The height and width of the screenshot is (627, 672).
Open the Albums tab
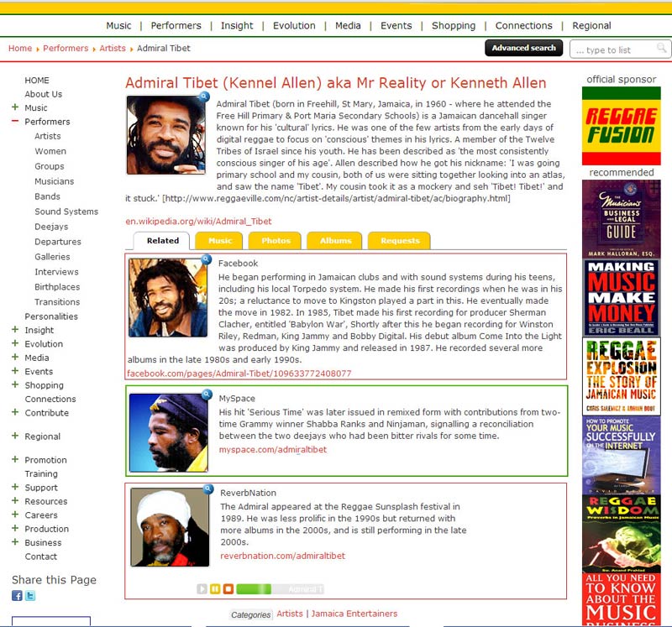[335, 241]
